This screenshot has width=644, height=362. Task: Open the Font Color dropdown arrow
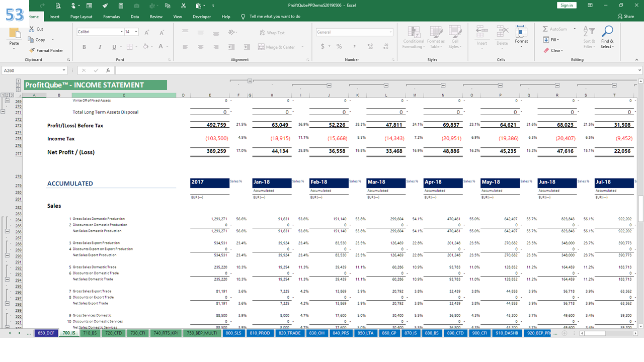[168, 47]
